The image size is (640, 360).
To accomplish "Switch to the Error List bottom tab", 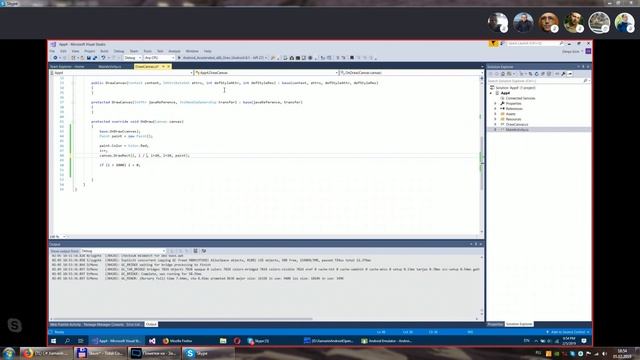I will [x=133, y=324].
